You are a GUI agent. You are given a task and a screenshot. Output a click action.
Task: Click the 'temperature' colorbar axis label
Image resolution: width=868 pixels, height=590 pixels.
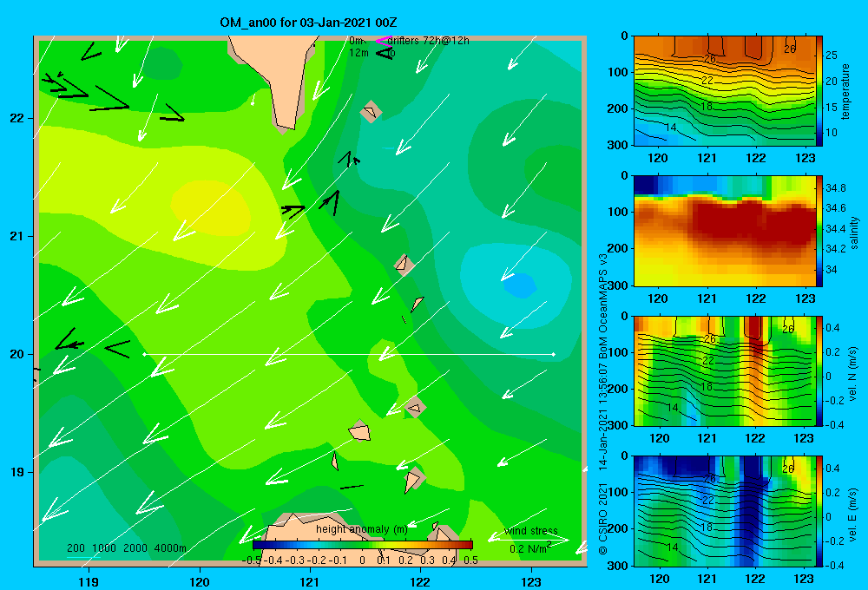click(x=845, y=91)
